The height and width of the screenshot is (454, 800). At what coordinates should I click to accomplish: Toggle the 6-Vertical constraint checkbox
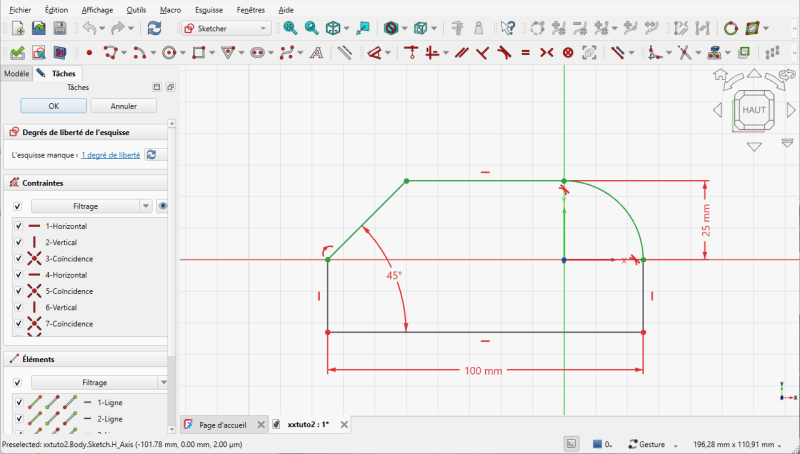pyautogui.click(x=18, y=307)
